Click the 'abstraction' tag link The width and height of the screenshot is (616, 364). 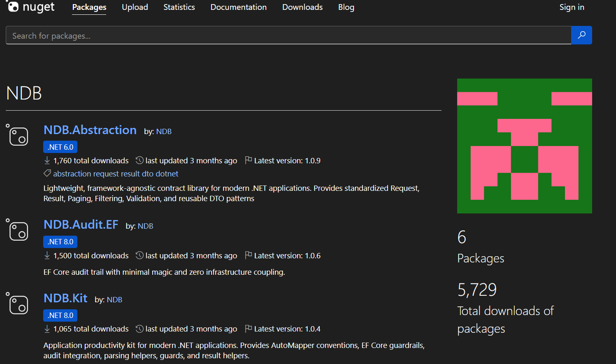pyautogui.click(x=72, y=174)
